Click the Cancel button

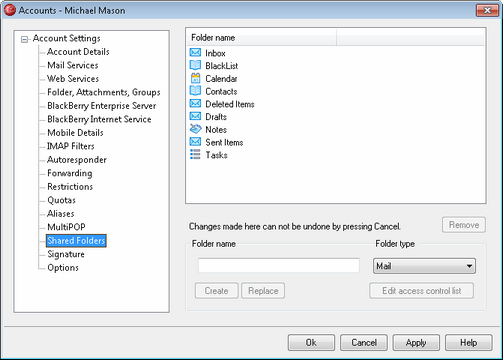click(364, 343)
